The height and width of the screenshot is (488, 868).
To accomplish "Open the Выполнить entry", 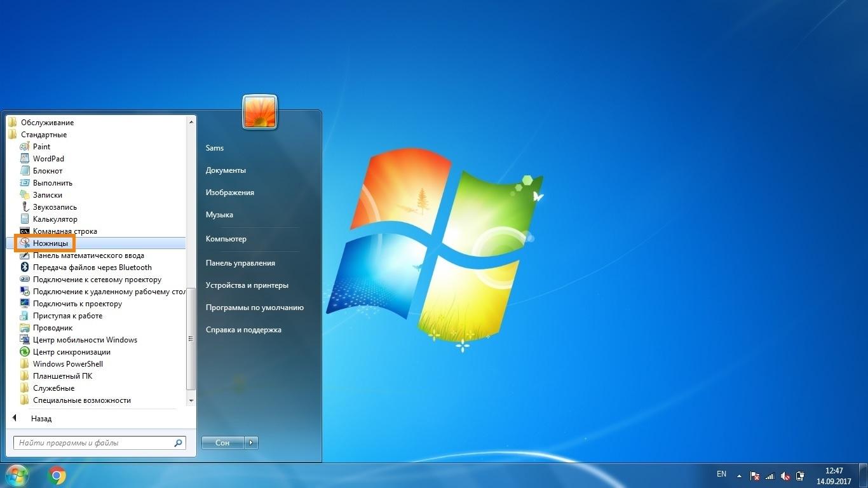I will pyautogui.click(x=52, y=183).
